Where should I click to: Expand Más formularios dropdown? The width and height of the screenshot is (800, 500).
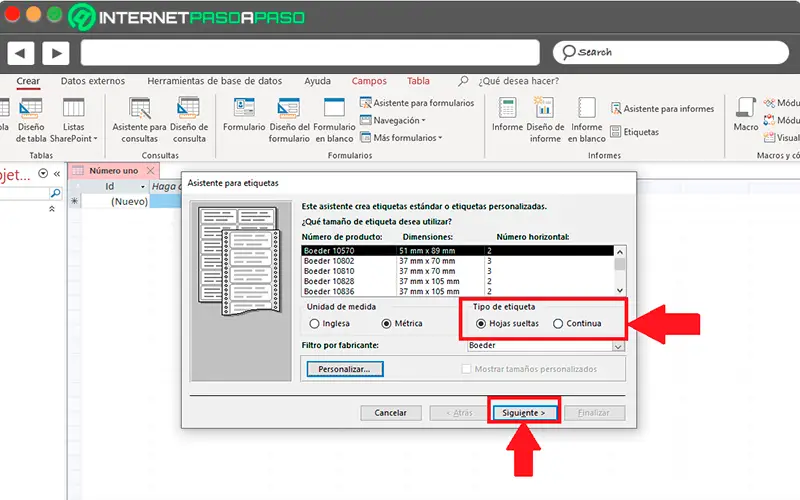(401, 138)
